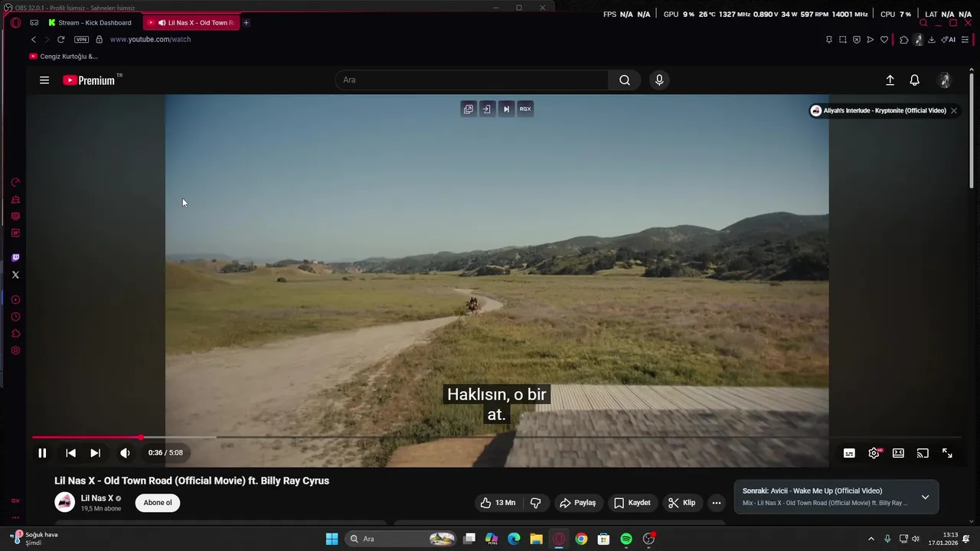This screenshot has width=980, height=551.
Task: Subscribe with the 'Abone ol' button
Action: pyautogui.click(x=158, y=503)
